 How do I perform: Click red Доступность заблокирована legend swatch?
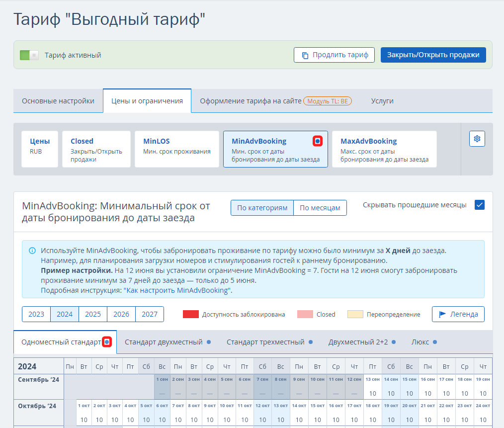tap(190, 314)
